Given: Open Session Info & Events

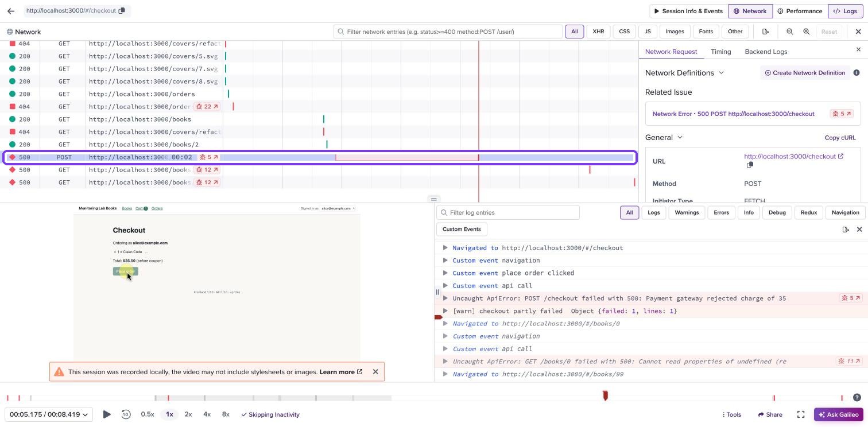Looking at the screenshot, I should 688,11.
